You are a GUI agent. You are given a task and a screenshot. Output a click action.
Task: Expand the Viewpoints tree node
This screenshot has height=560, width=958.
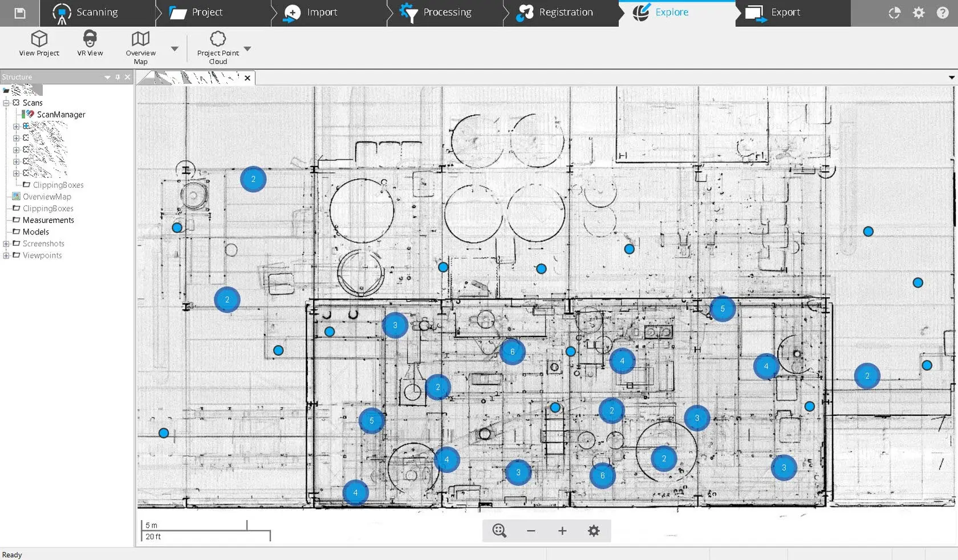[6, 255]
